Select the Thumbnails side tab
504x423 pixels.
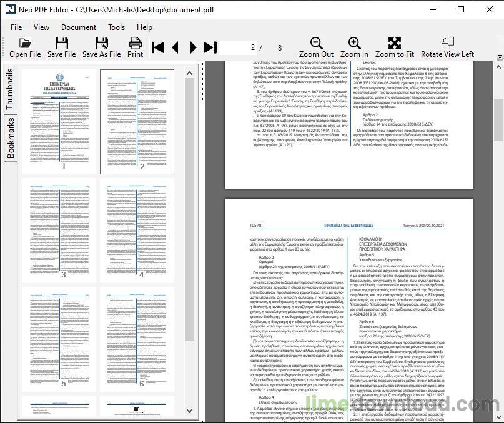click(x=10, y=89)
